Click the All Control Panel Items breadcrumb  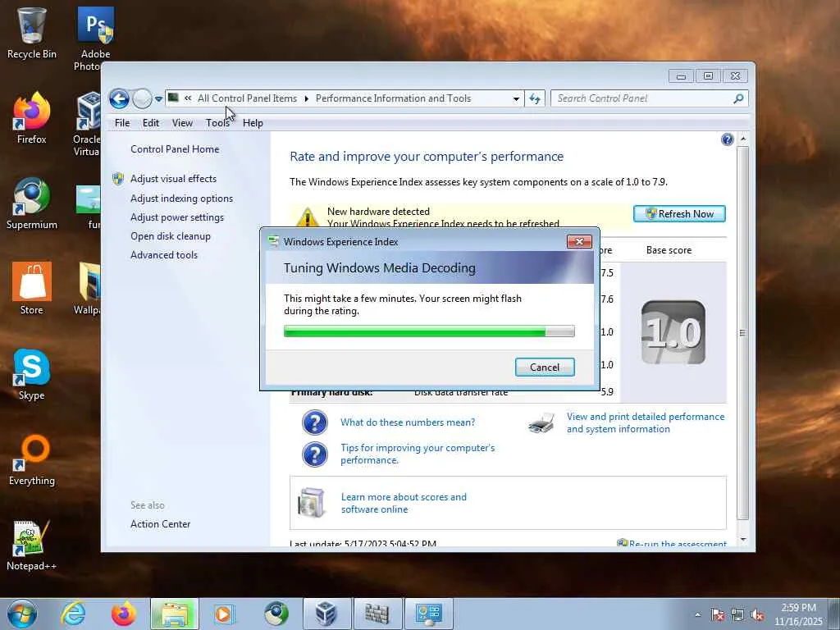tap(247, 98)
